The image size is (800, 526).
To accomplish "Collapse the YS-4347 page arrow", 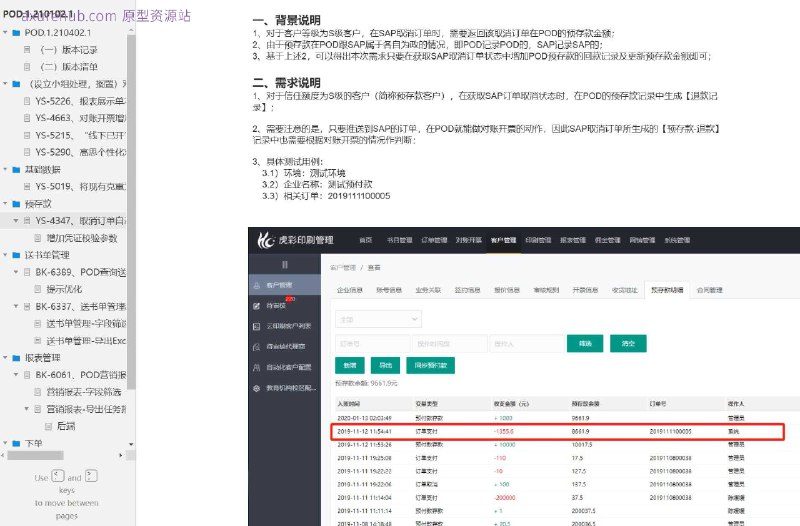I will tap(16, 221).
